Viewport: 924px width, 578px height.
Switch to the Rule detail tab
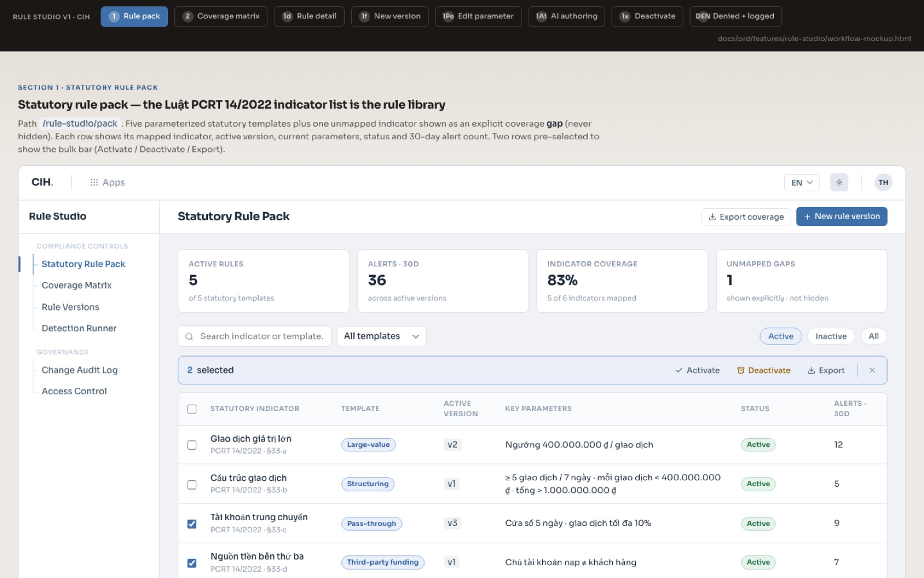point(310,16)
